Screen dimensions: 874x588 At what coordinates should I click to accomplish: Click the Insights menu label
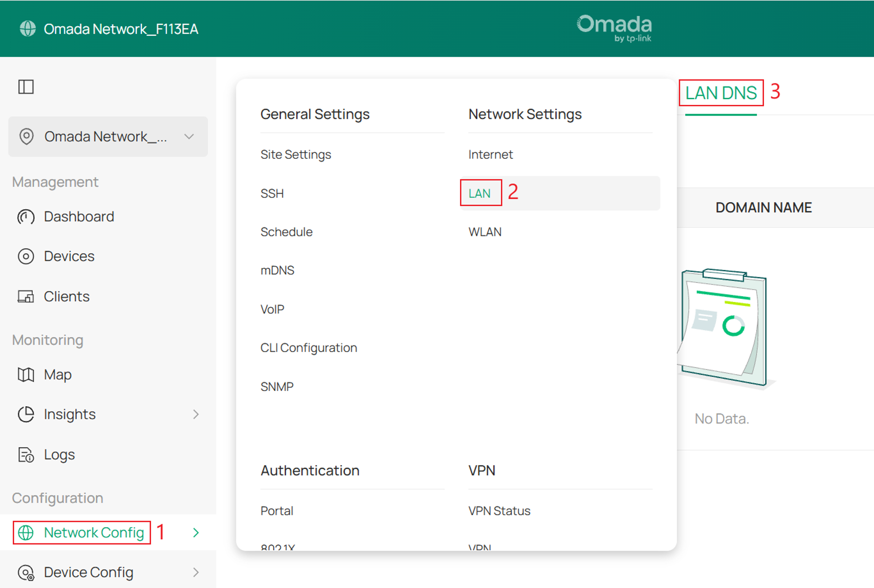tap(70, 415)
